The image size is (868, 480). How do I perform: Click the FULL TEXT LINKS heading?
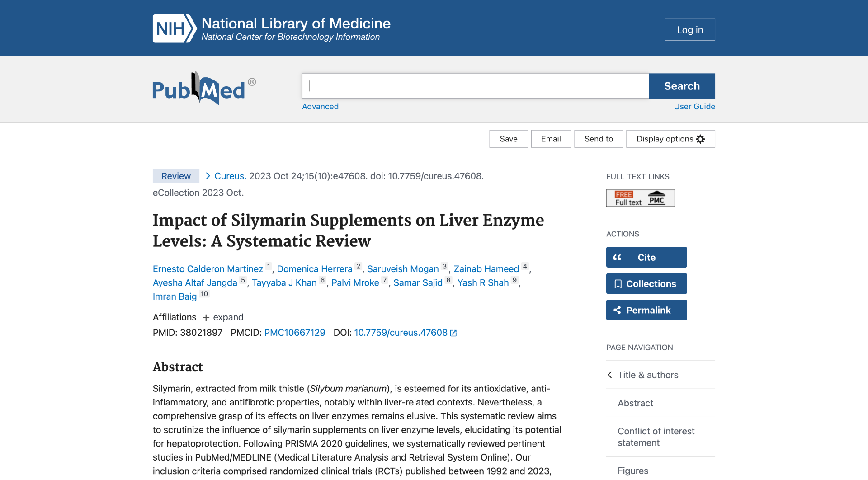(x=637, y=177)
